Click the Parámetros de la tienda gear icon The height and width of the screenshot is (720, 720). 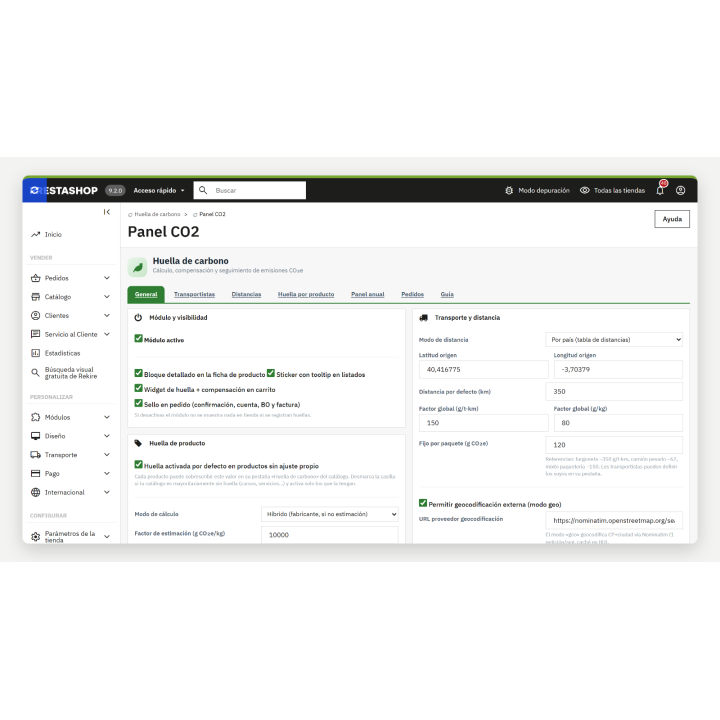[35, 536]
